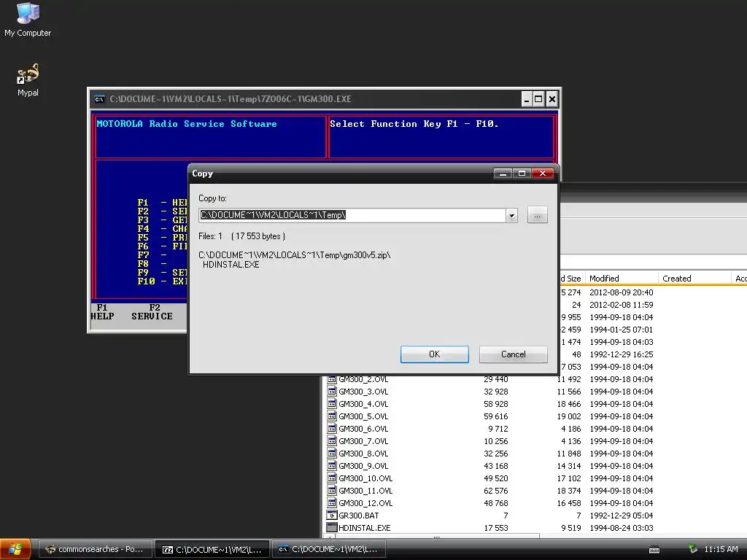Maximize the Copy dialog
This screenshot has height=560, width=747.
pos(522,174)
